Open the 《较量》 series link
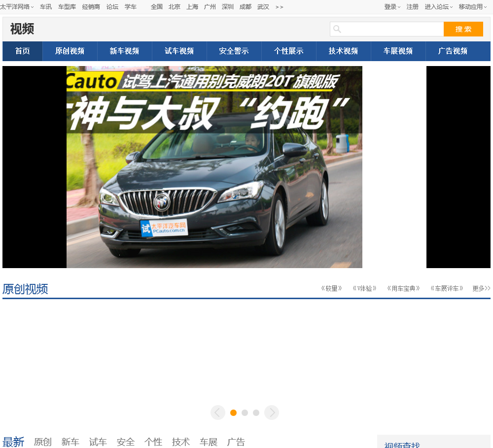Image resolution: width=493 pixels, height=448 pixels. click(331, 288)
